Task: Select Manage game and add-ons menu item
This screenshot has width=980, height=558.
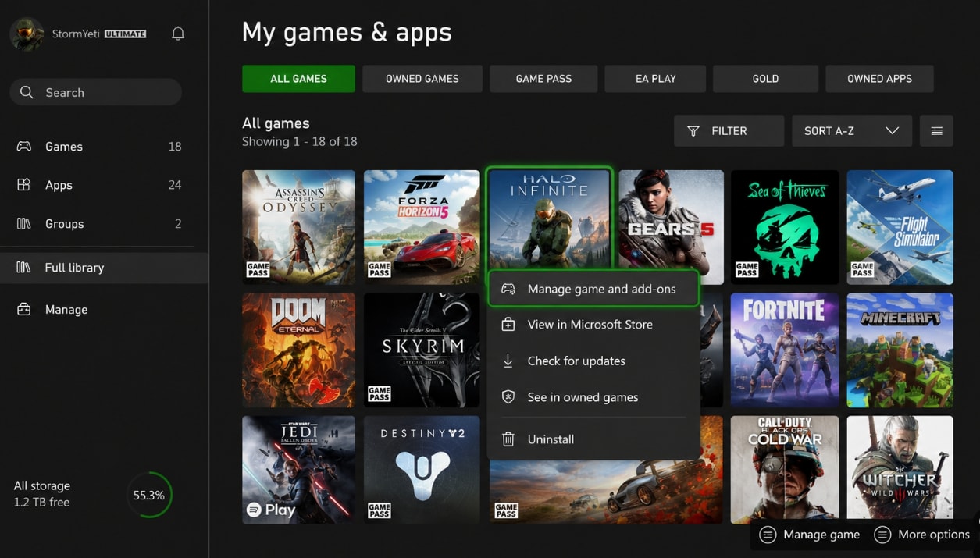Action: pos(593,289)
